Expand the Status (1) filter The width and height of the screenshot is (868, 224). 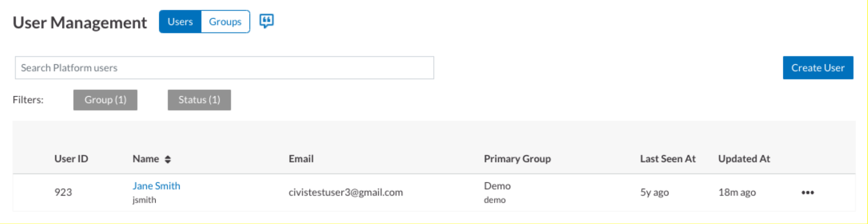[199, 100]
